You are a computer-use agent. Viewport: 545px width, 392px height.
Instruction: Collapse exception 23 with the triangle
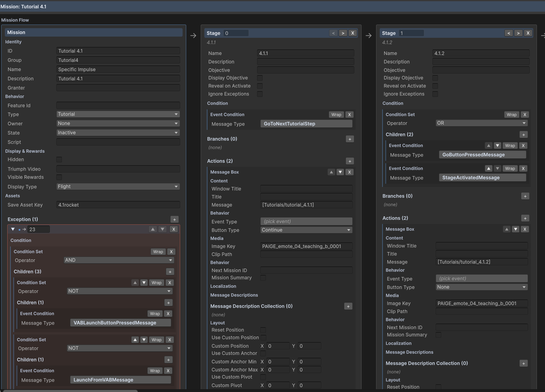click(13, 230)
